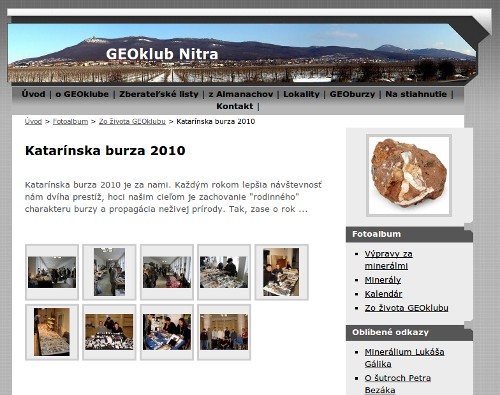Screen dimensions: 500x395
Task: Open the first photo thumbnail in gallery
Action: (x=52, y=272)
